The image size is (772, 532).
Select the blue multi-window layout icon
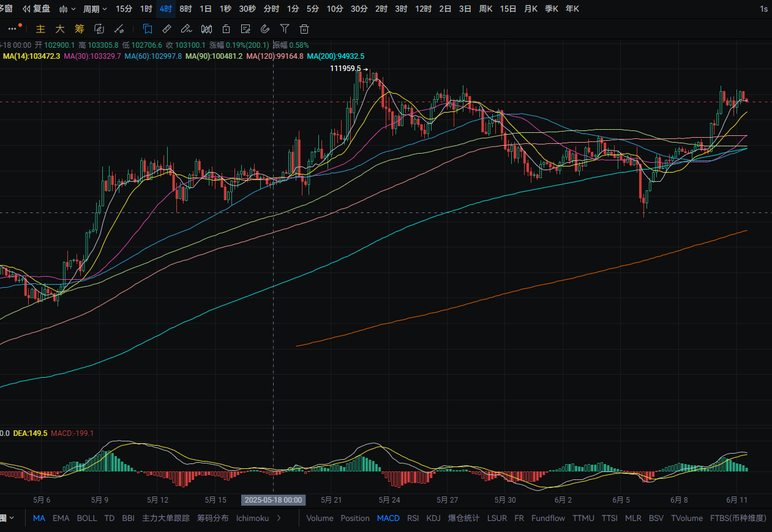(x=147, y=29)
